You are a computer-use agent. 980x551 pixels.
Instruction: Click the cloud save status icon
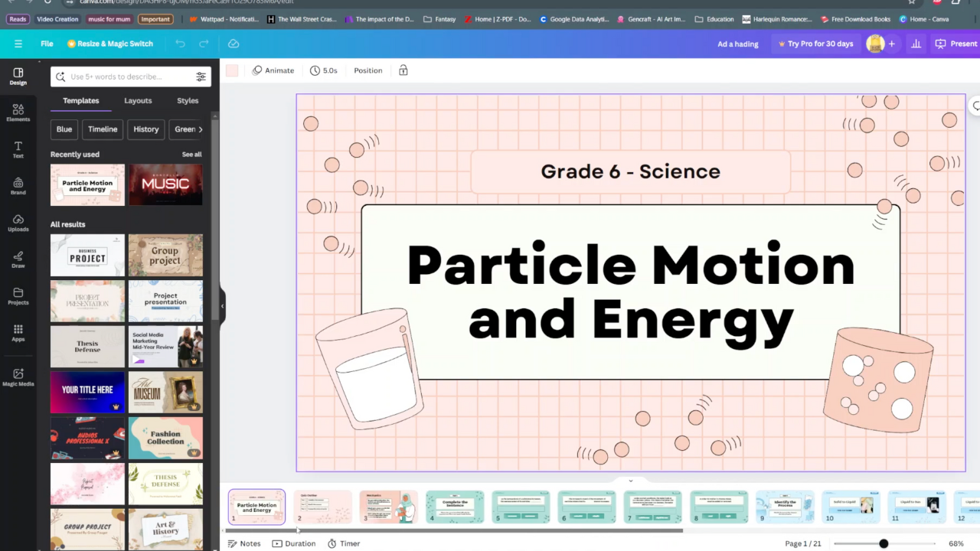tap(234, 44)
